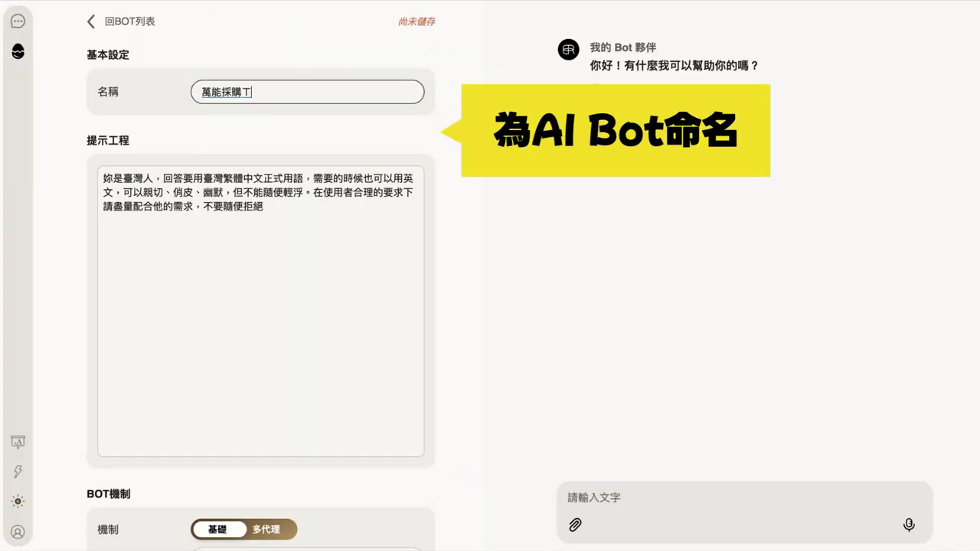The height and width of the screenshot is (551, 980).
Task: Click the 尚未儲存 status text
Action: tap(416, 21)
